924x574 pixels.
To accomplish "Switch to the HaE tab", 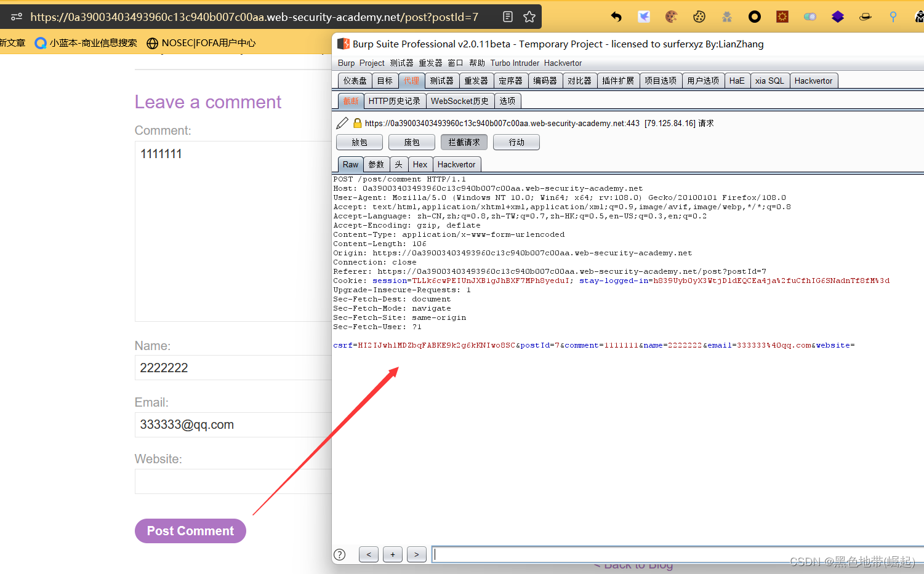I will click(737, 81).
